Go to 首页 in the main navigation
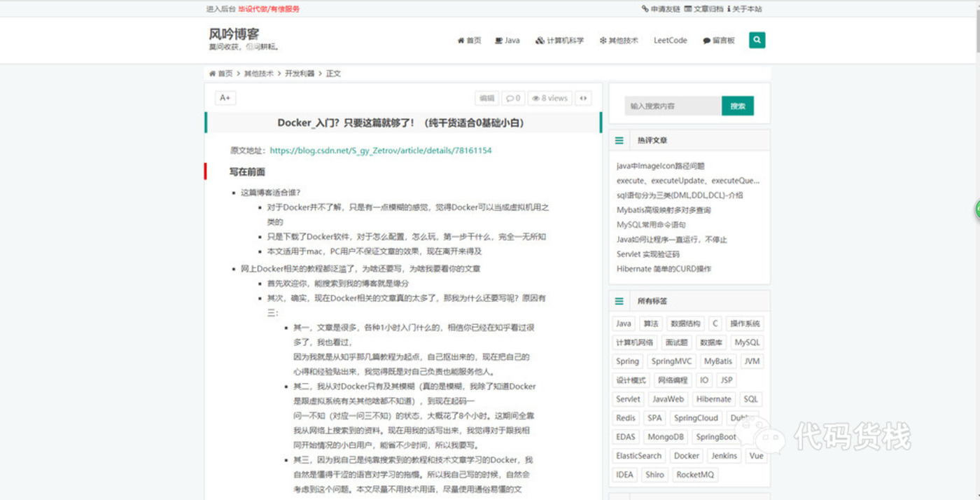The image size is (980, 500). point(469,41)
